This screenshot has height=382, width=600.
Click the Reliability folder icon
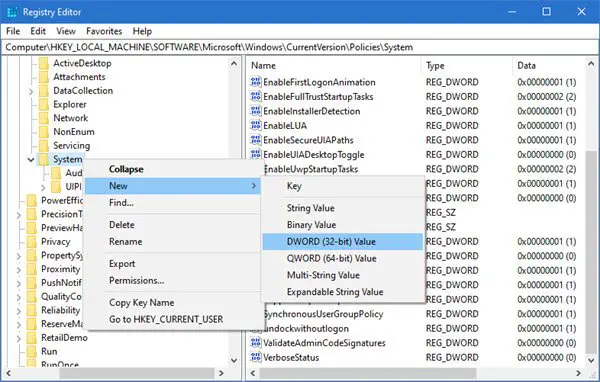(32, 310)
